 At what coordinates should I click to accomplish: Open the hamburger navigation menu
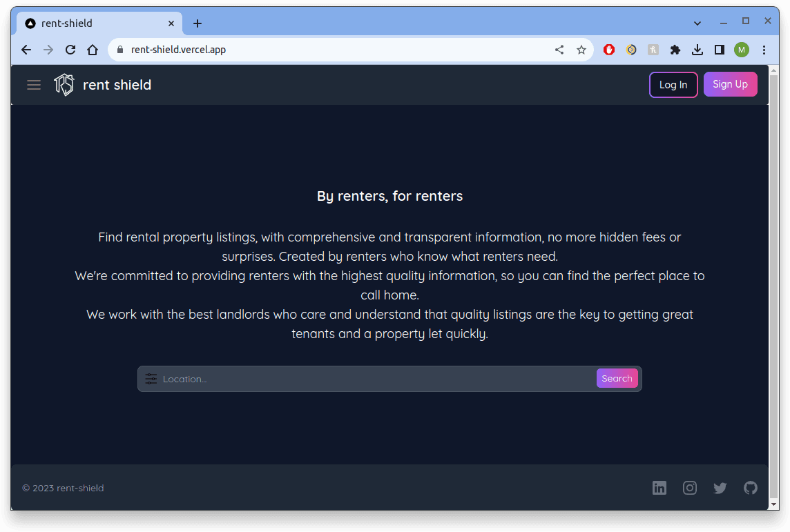[34, 85]
